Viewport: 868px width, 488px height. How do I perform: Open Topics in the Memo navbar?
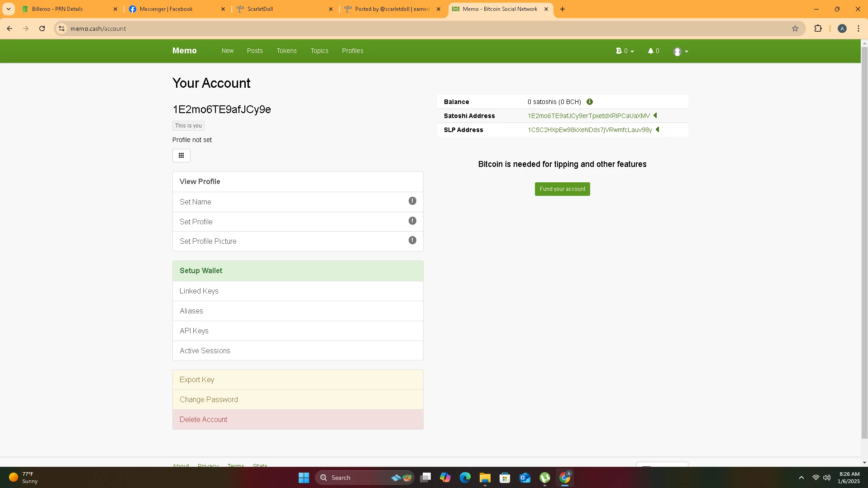(320, 51)
